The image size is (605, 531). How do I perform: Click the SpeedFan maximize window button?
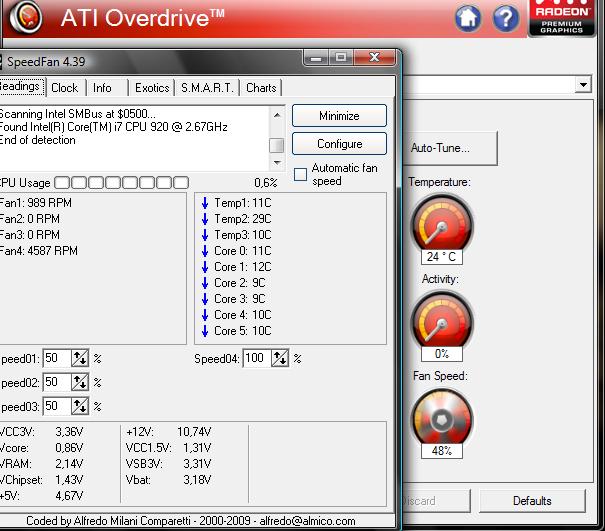tap(341, 58)
